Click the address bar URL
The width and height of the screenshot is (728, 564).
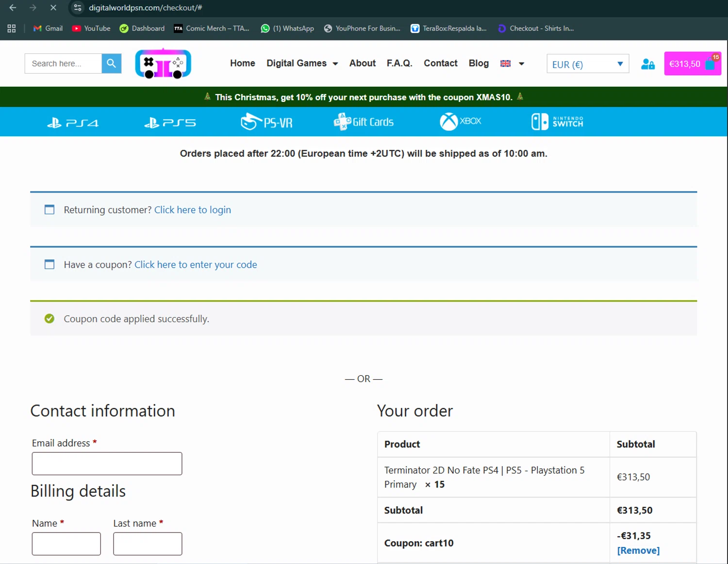pyautogui.click(x=145, y=8)
